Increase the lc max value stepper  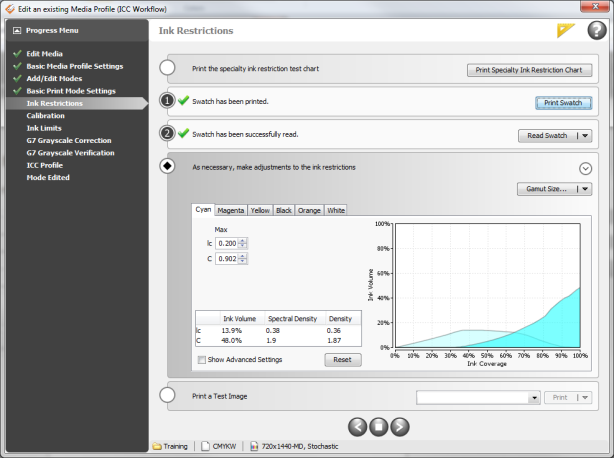pos(243,240)
